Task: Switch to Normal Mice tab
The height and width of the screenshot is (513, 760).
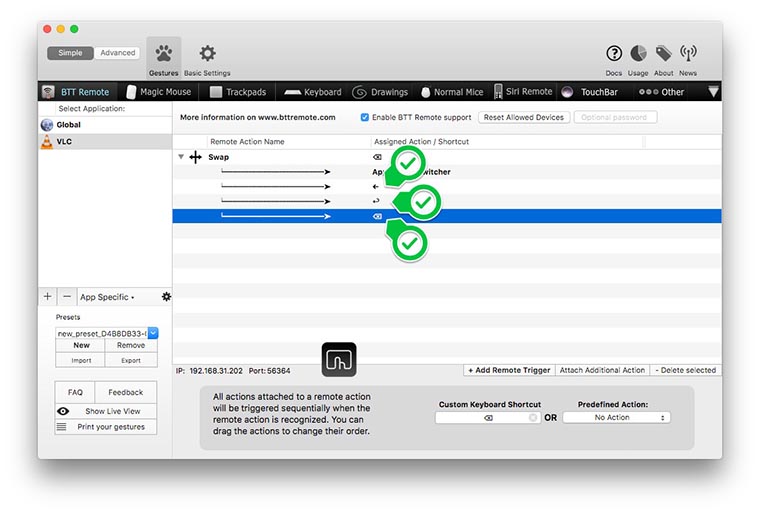Action: pos(452,92)
